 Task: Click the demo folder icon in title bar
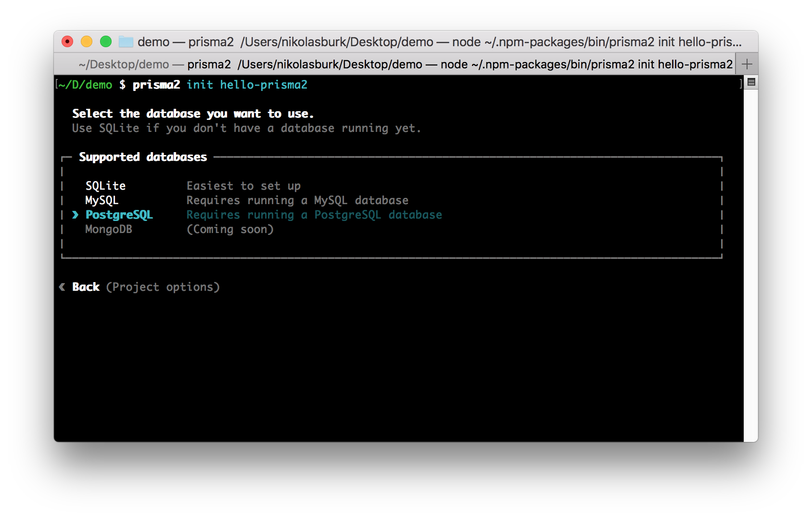[x=126, y=42]
